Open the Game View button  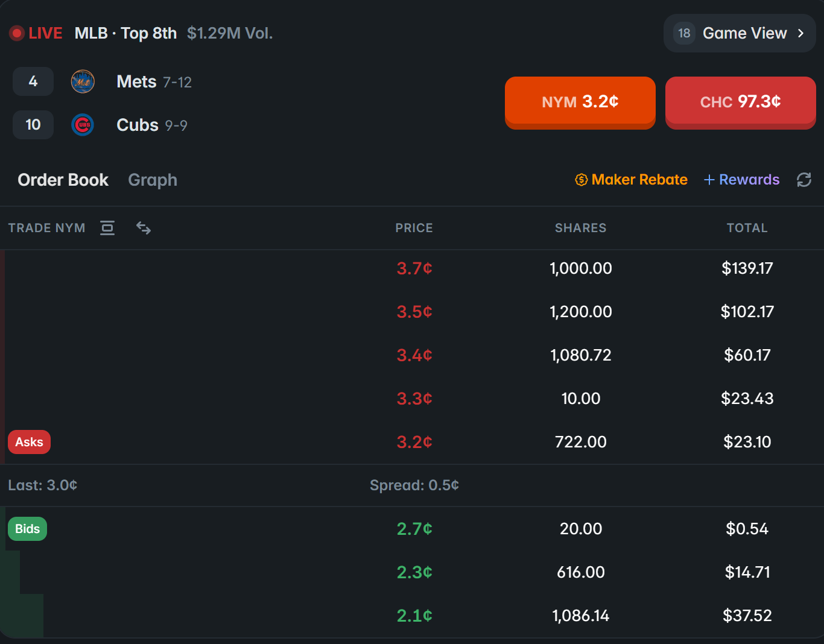(740, 33)
